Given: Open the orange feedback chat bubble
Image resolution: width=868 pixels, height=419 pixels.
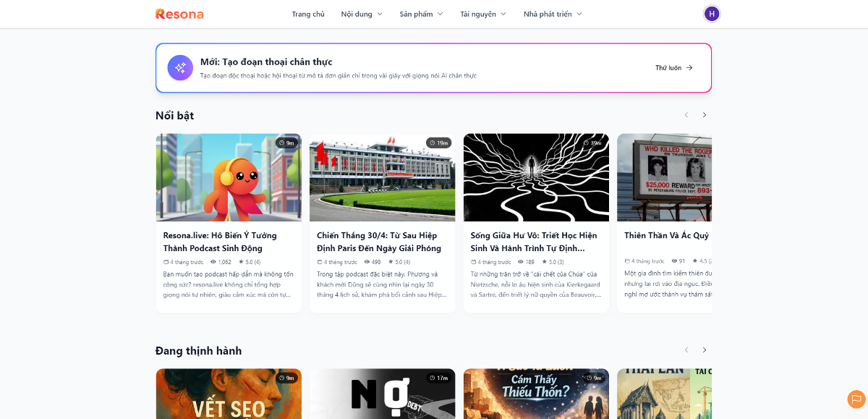Looking at the screenshot, I should tap(856, 399).
